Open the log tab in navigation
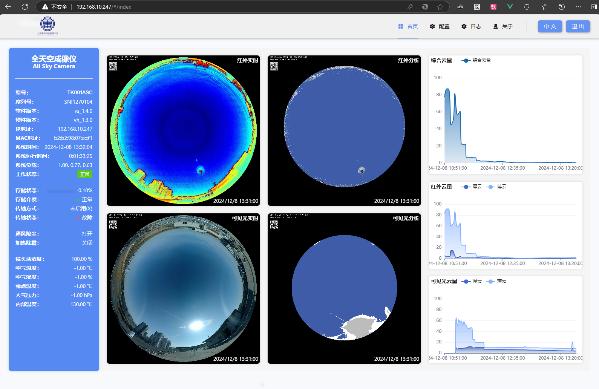The width and height of the screenshot is (599, 389). click(471, 26)
